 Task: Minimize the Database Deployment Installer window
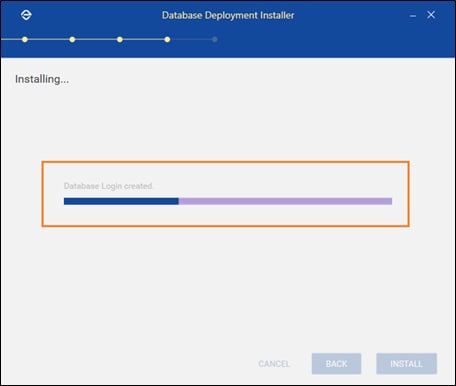(x=413, y=16)
